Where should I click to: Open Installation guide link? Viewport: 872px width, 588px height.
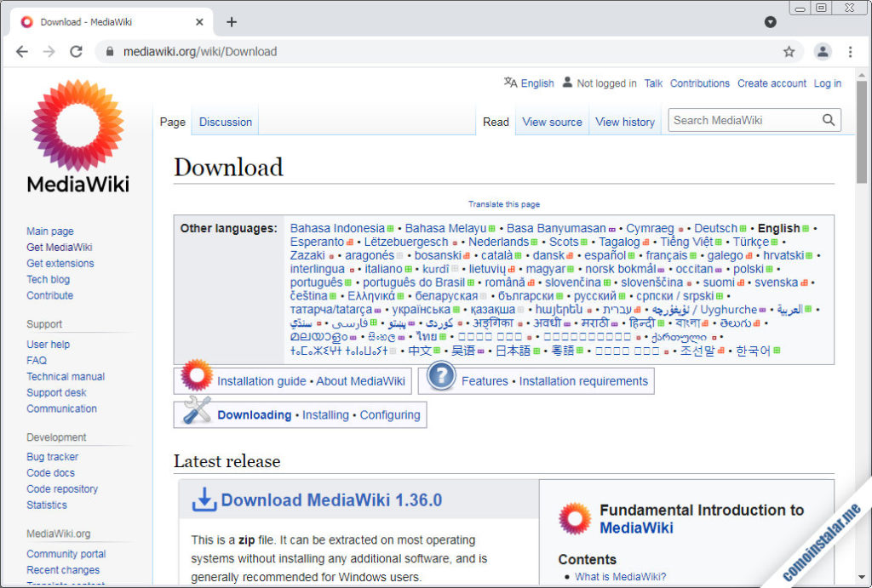(261, 381)
